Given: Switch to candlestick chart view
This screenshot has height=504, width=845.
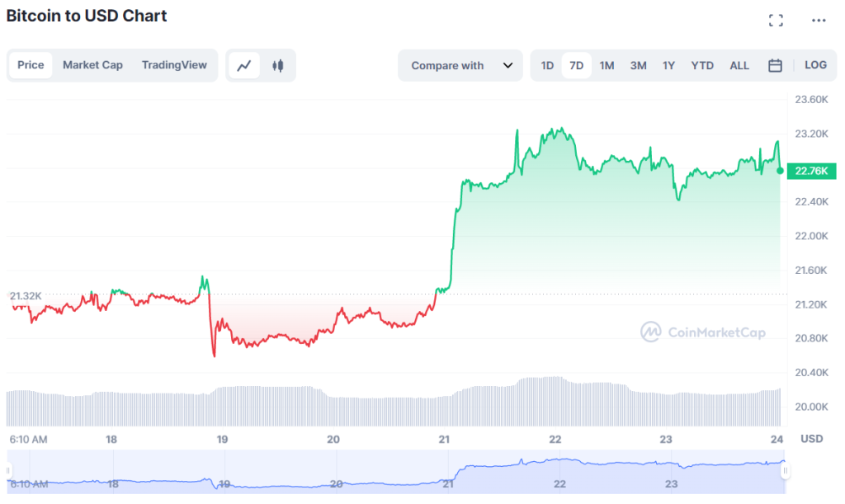Looking at the screenshot, I should coord(278,64).
